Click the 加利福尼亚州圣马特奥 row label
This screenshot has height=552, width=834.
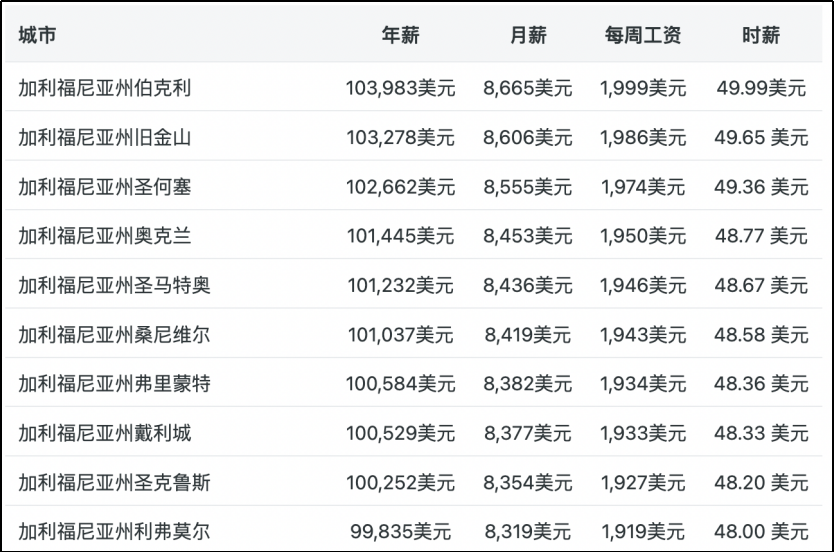pos(114,285)
